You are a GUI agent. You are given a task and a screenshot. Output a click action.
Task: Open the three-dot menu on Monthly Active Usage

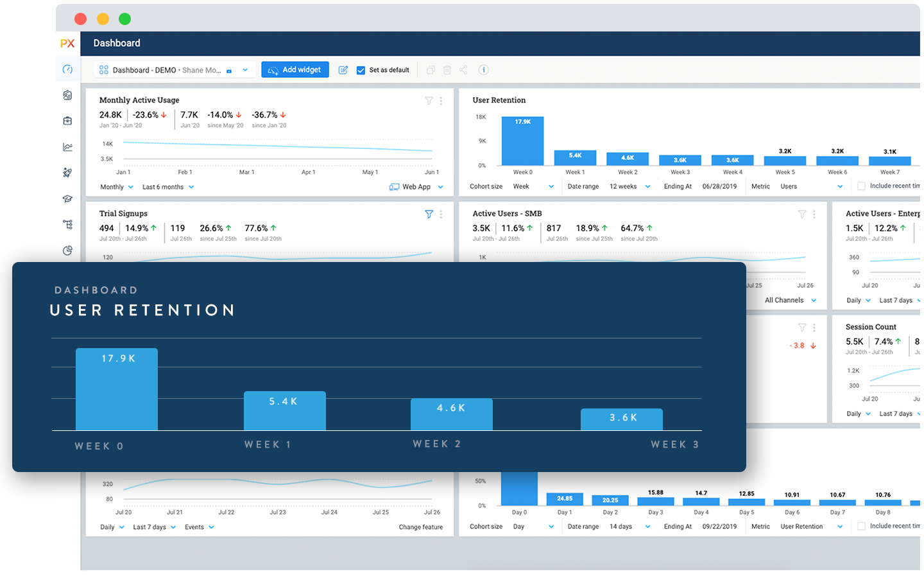[x=441, y=101]
